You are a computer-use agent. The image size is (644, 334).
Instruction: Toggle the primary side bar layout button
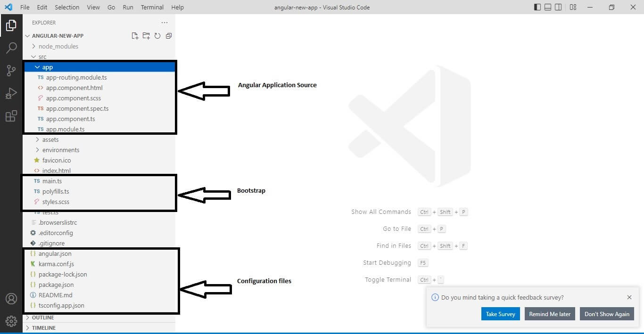pos(537,7)
